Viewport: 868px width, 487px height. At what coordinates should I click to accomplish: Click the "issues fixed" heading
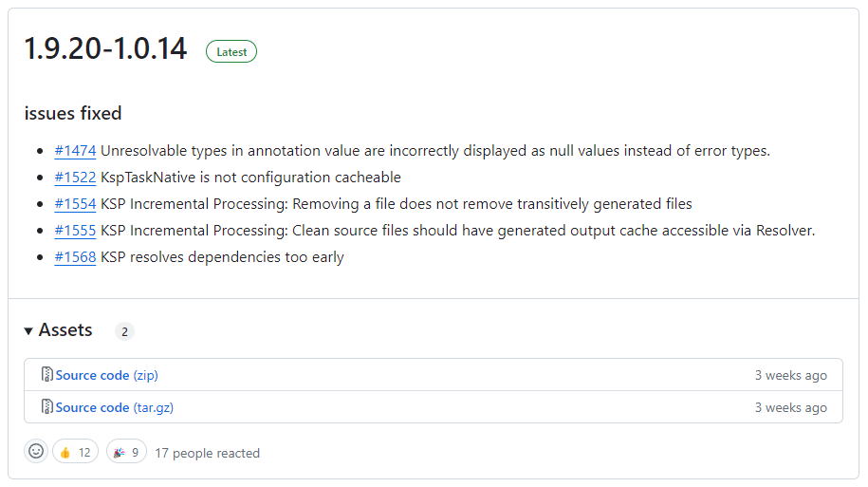(x=73, y=114)
